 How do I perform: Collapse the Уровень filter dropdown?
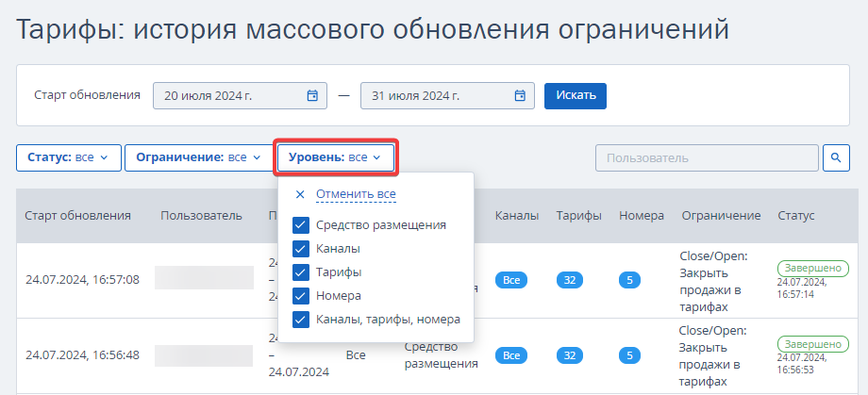tap(336, 157)
